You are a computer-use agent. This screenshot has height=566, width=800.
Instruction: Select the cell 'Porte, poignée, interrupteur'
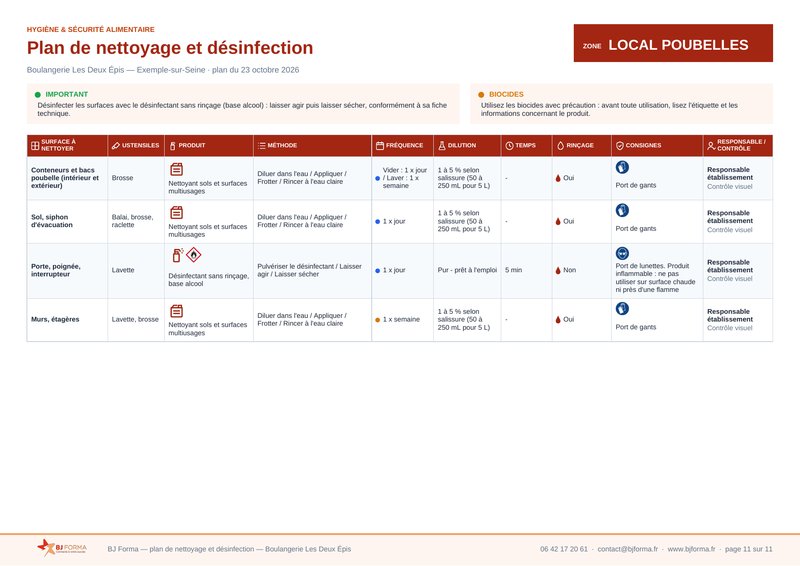pos(67,270)
